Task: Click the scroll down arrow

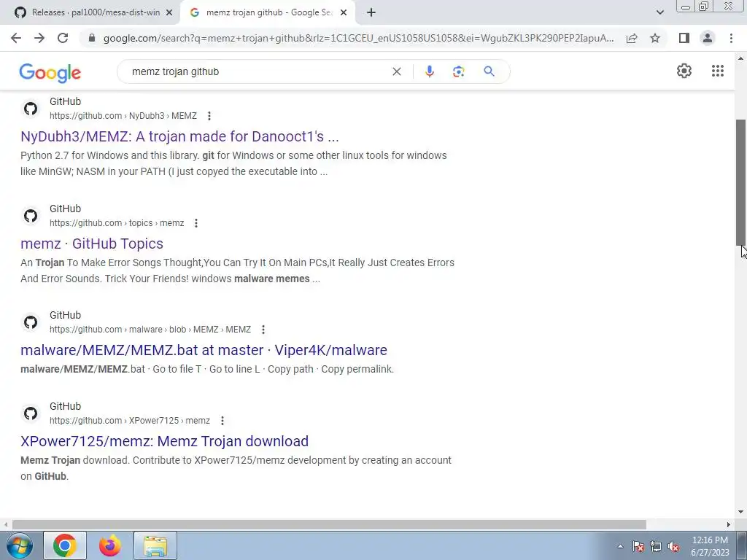Action: [740, 512]
